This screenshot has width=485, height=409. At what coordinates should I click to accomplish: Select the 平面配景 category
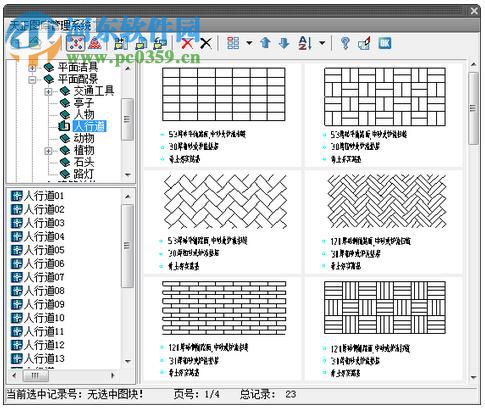(x=78, y=79)
